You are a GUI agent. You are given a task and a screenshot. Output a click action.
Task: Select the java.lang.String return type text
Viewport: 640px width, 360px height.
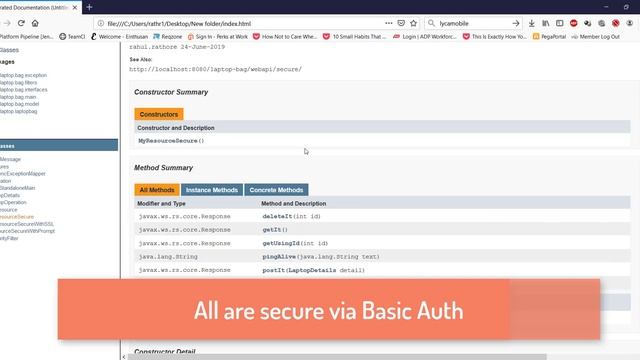click(x=168, y=257)
